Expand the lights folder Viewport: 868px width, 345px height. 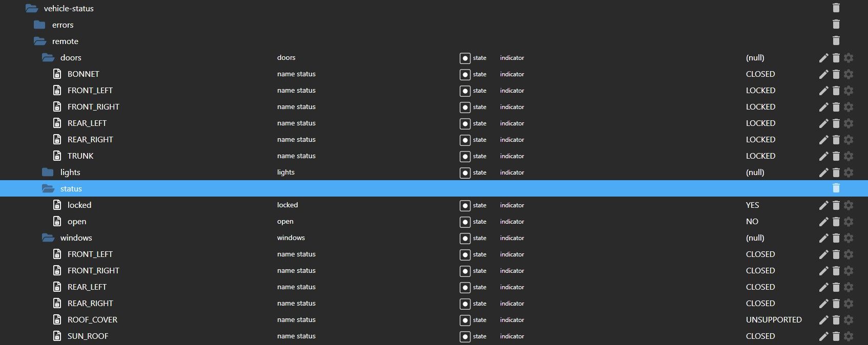click(48, 172)
